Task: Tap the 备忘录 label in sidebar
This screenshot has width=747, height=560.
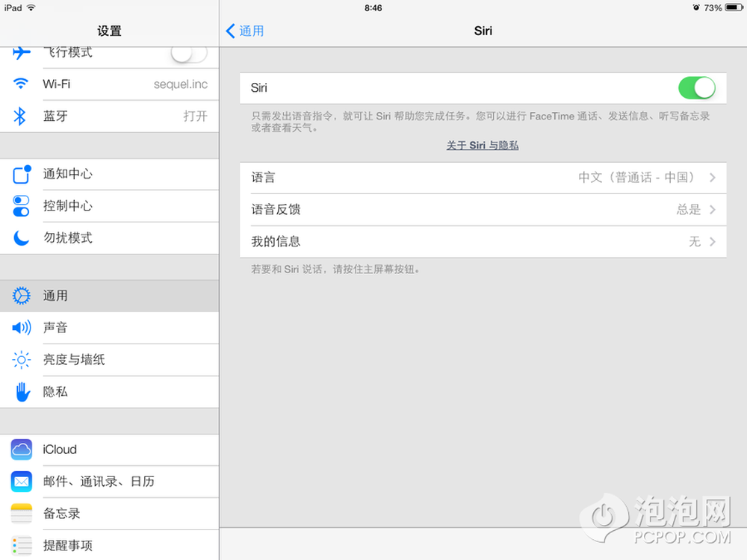Action: tap(61, 514)
